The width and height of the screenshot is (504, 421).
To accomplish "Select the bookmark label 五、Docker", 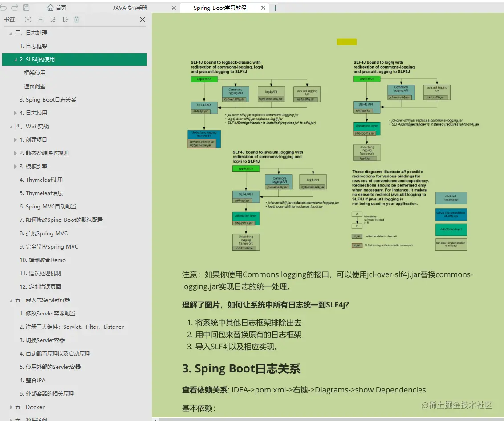I will 29,407.
